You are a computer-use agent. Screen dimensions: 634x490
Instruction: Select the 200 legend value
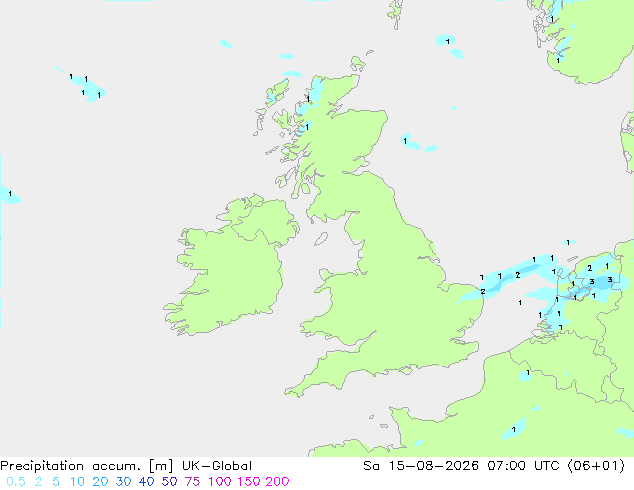pyautogui.click(x=277, y=482)
